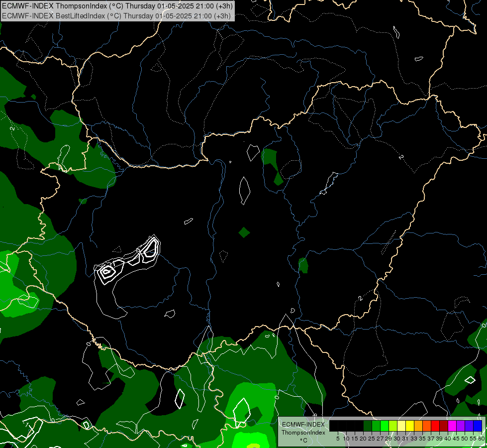Click the dark green 20-25 legend swatch
487x448 pixels.
click(x=368, y=426)
